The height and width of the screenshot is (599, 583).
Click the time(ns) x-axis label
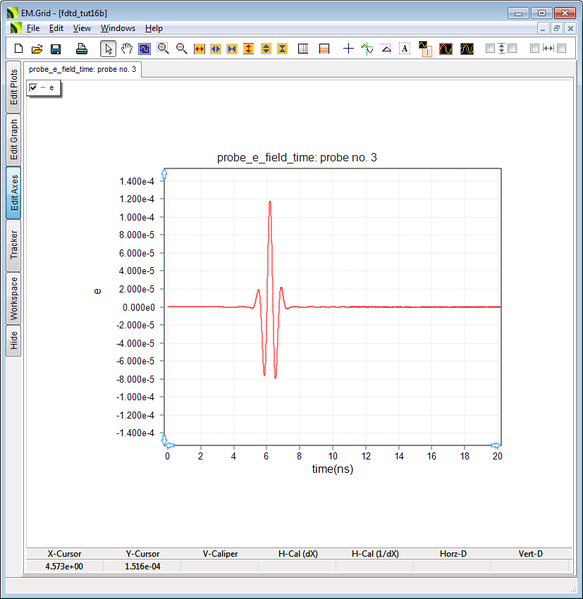[332, 469]
